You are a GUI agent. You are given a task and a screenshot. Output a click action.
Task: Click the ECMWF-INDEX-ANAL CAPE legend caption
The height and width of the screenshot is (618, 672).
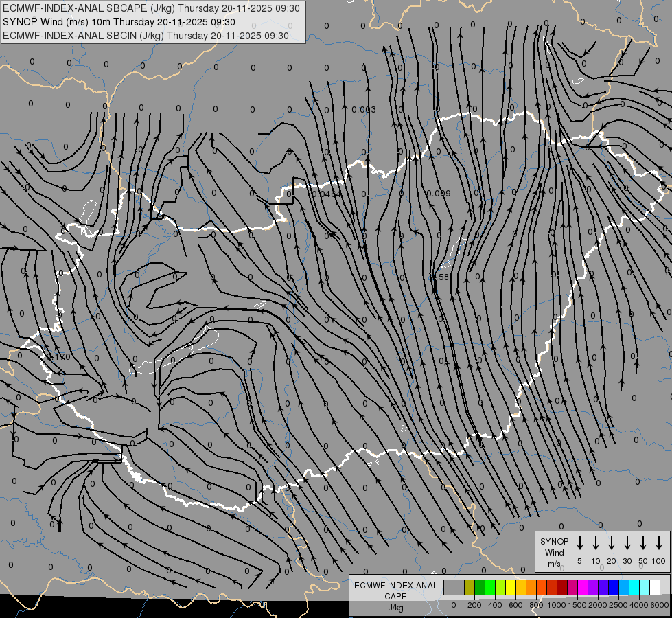[395, 591]
